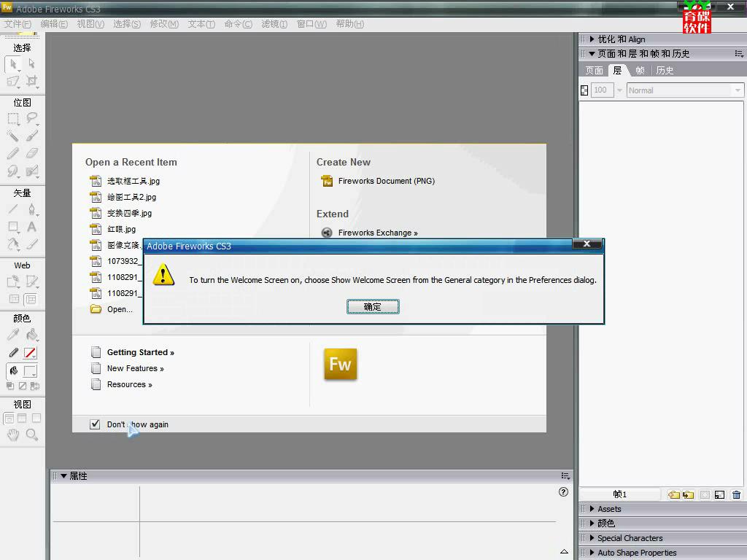This screenshot has height=560, width=747.
Task: Open the 滤镜 menu
Action: [x=274, y=24]
